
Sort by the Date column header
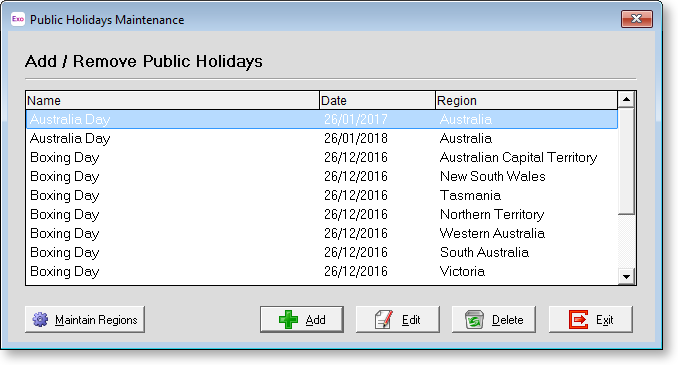point(377,100)
